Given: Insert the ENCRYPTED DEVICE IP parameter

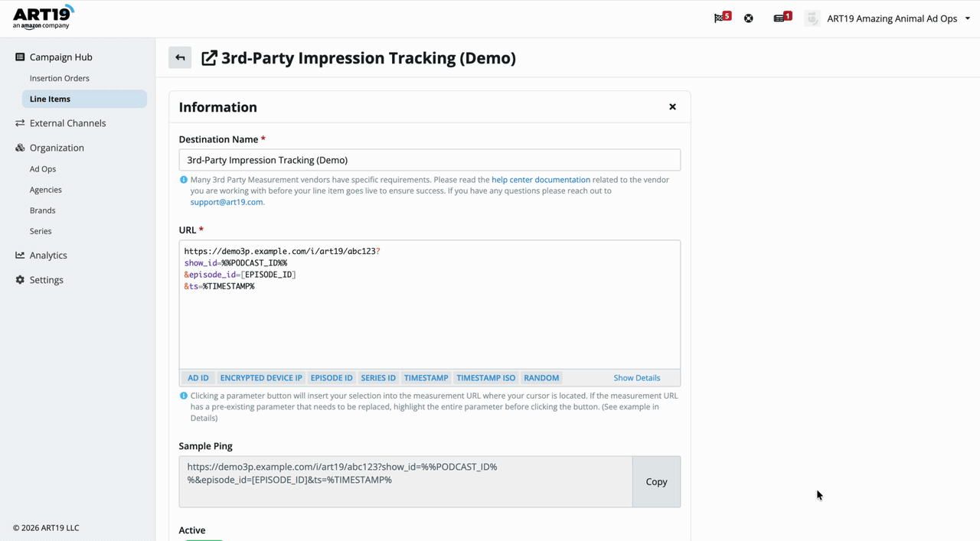Looking at the screenshot, I should pos(261,377).
